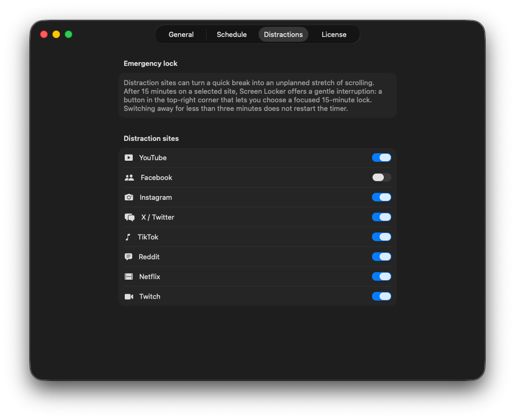The width and height of the screenshot is (515, 420).
Task: Click the Facebook people icon
Action: point(130,177)
